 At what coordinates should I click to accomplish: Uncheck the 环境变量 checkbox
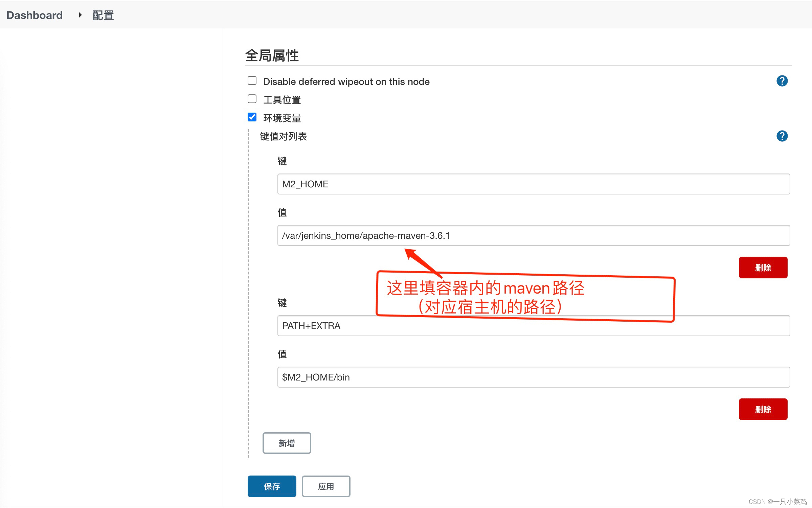[x=252, y=117]
